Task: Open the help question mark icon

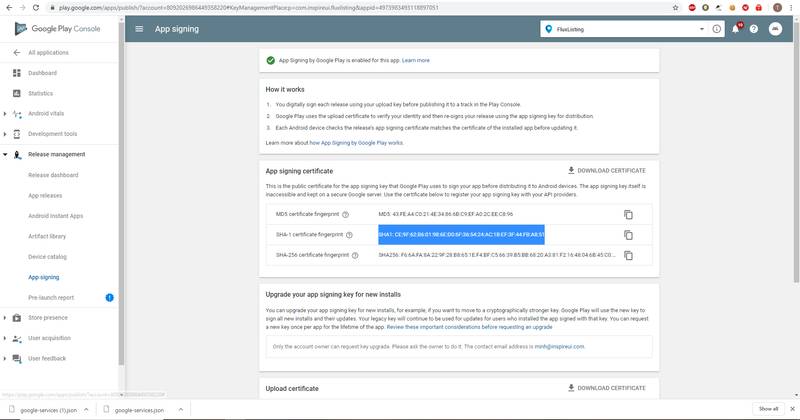Action: tap(754, 29)
